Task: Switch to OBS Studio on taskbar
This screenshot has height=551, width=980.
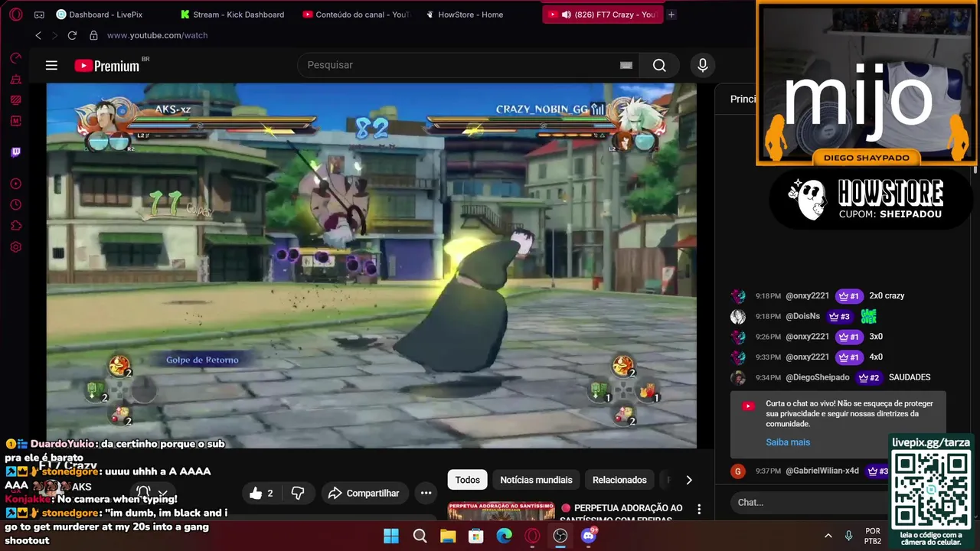Action: [x=560, y=536]
